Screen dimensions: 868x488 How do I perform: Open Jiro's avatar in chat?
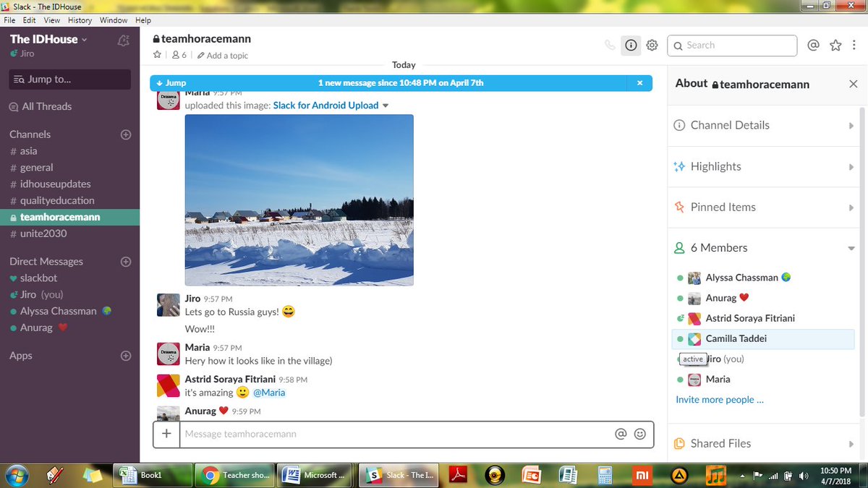(x=169, y=305)
